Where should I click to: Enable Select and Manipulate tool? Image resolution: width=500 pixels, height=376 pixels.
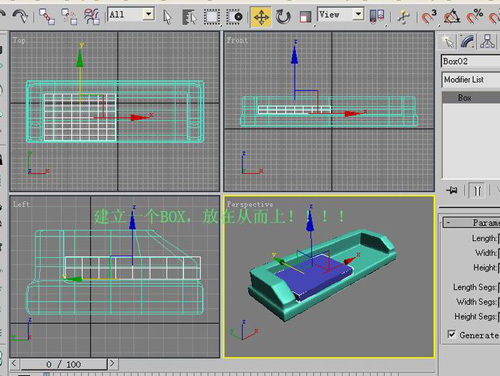pos(404,17)
